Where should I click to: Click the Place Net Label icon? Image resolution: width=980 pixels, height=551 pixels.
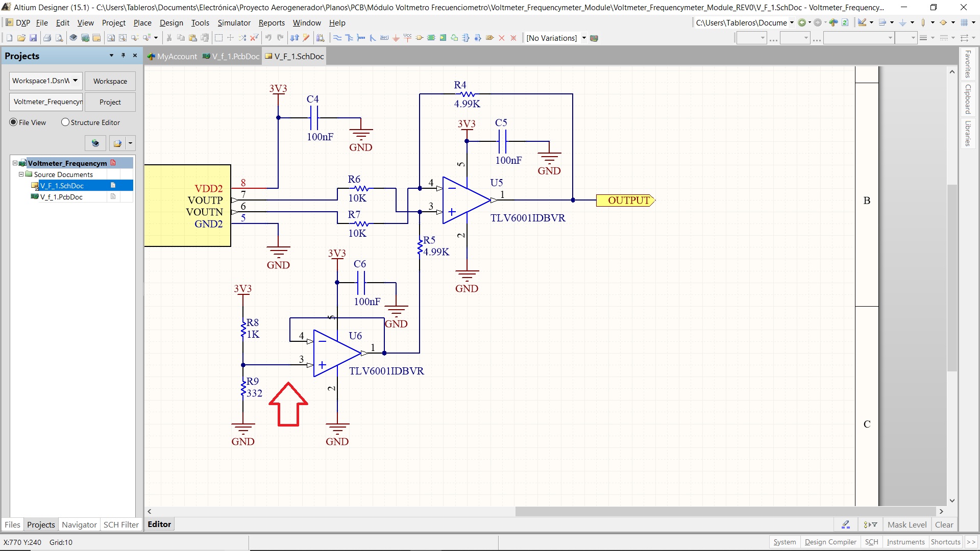[x=384, y=38]
